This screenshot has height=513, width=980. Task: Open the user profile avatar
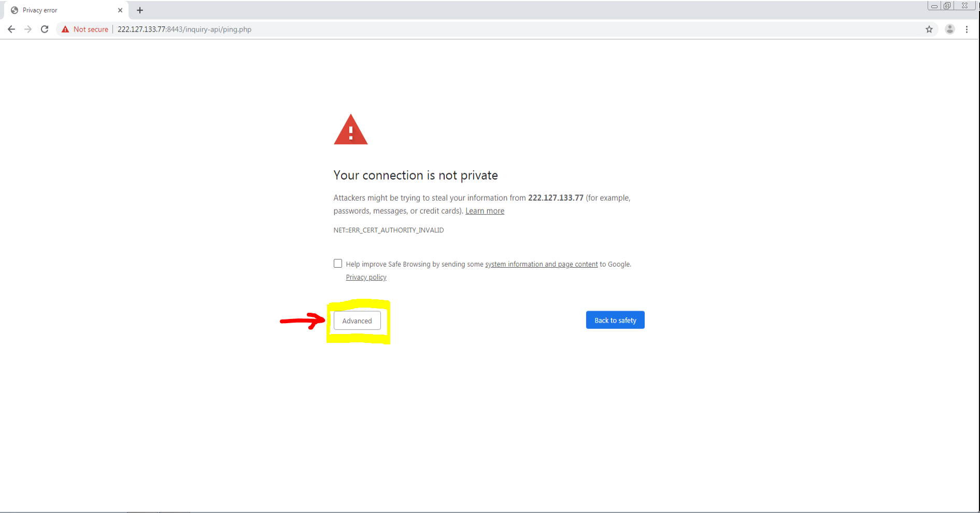click(949, 30)
